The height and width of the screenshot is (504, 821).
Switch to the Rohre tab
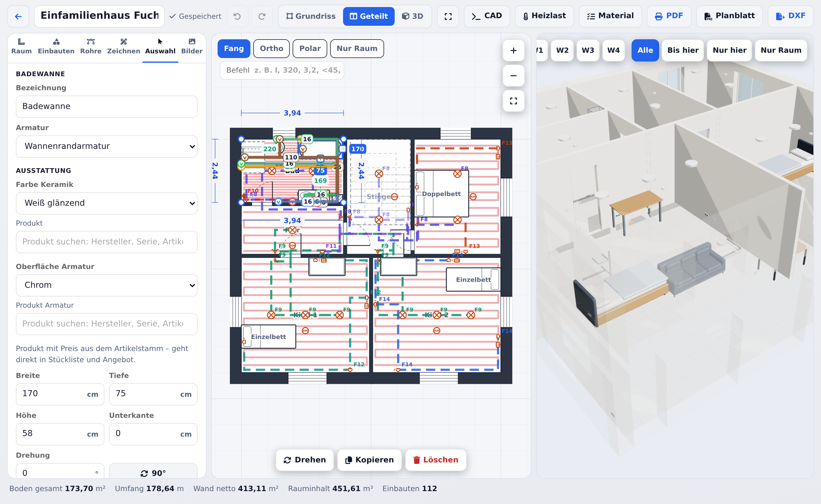[91, 46]
